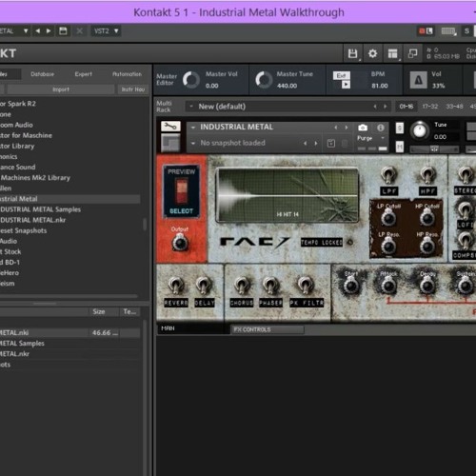476x476 pixels.
Task: Flip the LOFI toggle switch
Action: (466, 209)
